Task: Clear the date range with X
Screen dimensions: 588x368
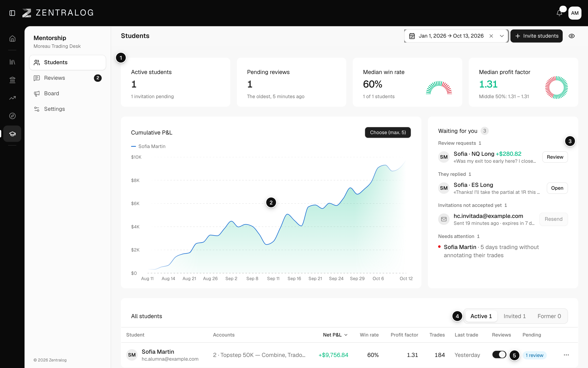Action: 491,36
